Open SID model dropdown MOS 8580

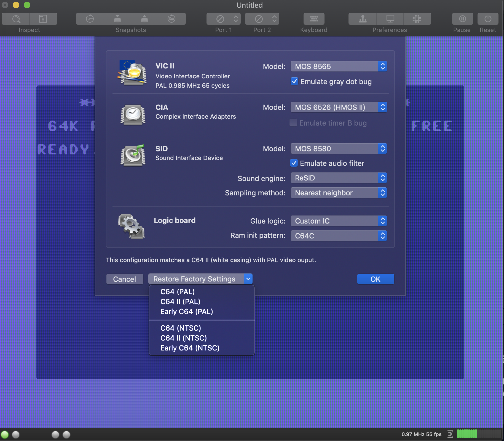tap(339, 148)
